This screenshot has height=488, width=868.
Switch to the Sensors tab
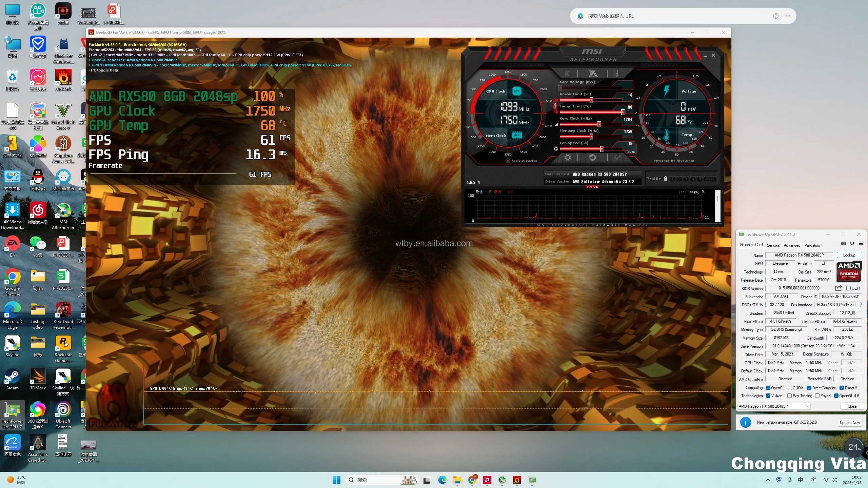tap(773, 245)
